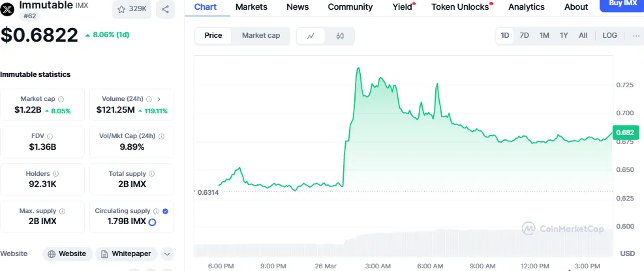
Task: Click Volume (24h) info icon
Action: (149, 99)
